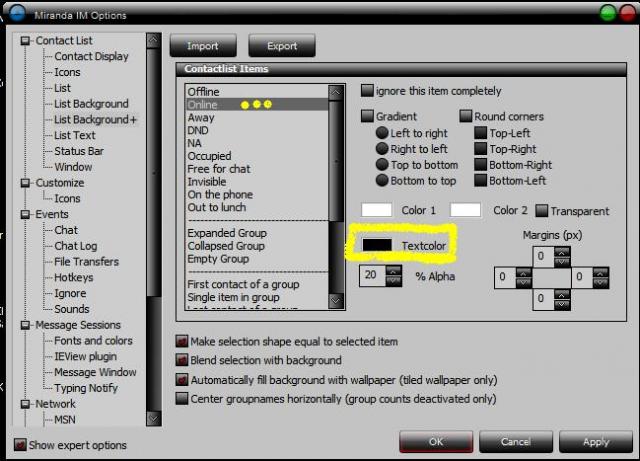Open Contact Display settings page
Image resolution: width=640 pixels, height=461 pixels.
pyautogui.click(x=91, y=56)
